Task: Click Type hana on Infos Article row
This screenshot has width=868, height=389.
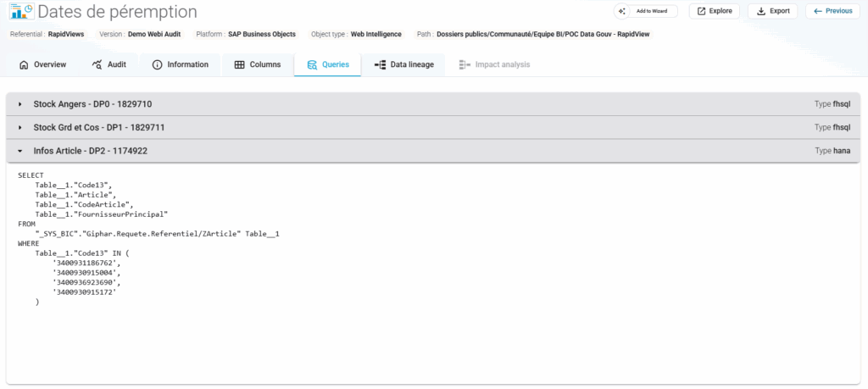Action: click(x=832, y=151)
